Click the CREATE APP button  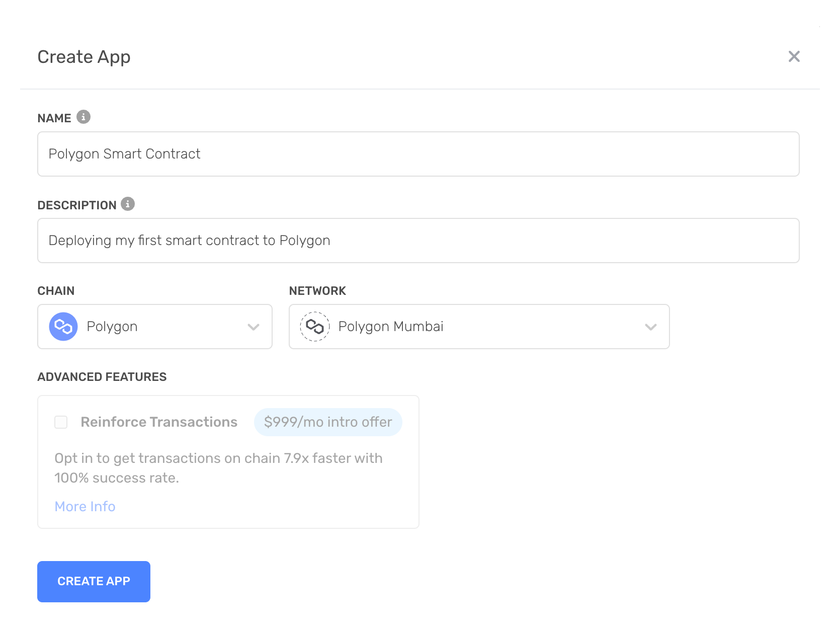pyautogui.click(x=94, y=581)
